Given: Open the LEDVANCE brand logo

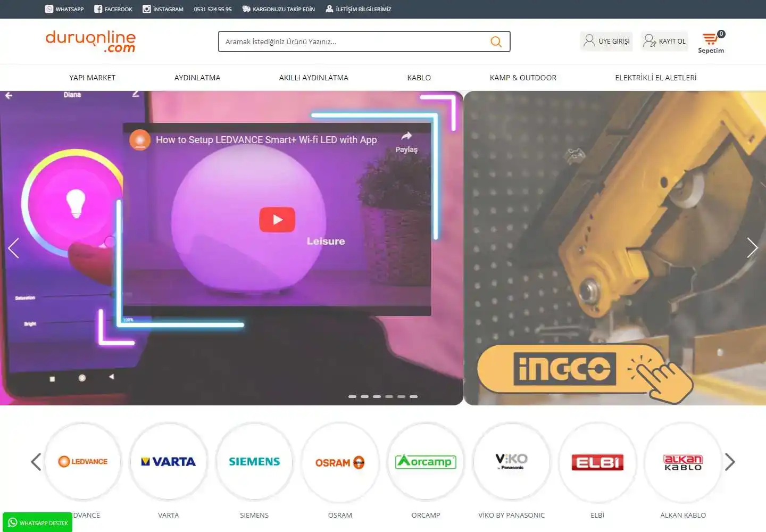Looking at the screenshot, I should click(x=83, y=462).
